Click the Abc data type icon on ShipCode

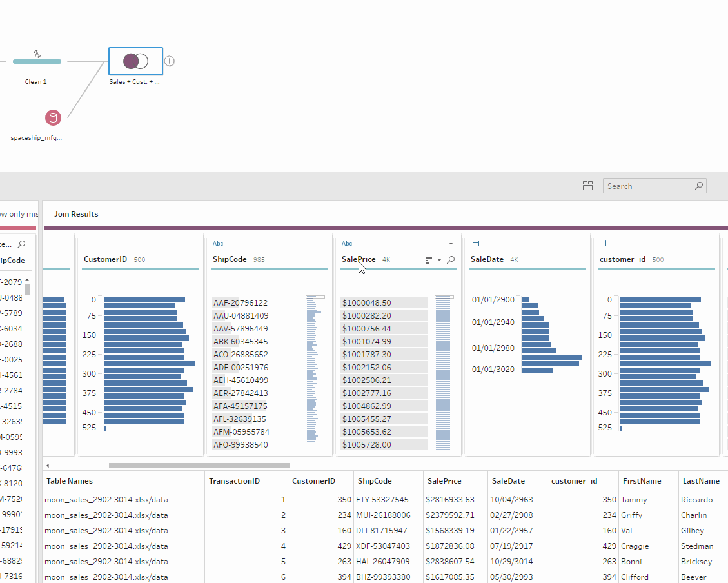tap(217, 243)
